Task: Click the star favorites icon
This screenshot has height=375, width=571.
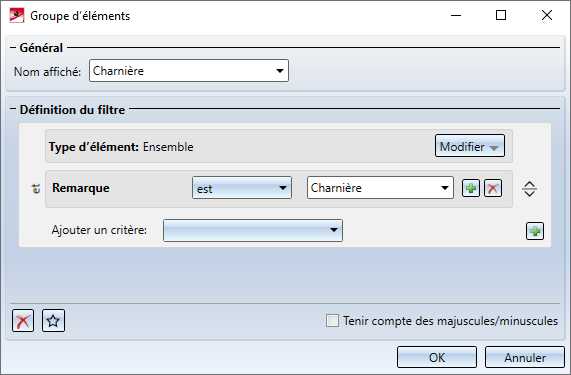Action: pos(53,321)
